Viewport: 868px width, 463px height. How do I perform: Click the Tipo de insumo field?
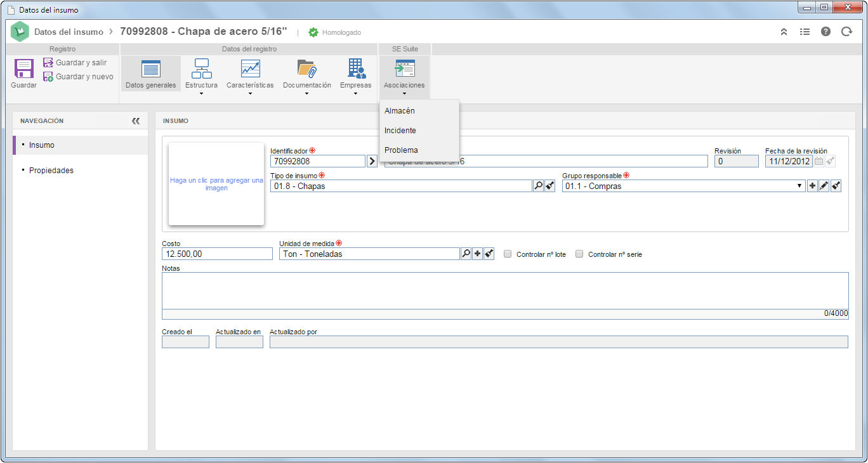click(x=401, y=186)
